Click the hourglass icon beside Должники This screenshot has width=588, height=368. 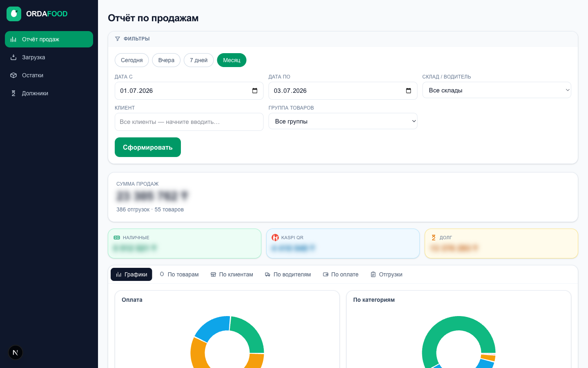(x=13, y=93)
